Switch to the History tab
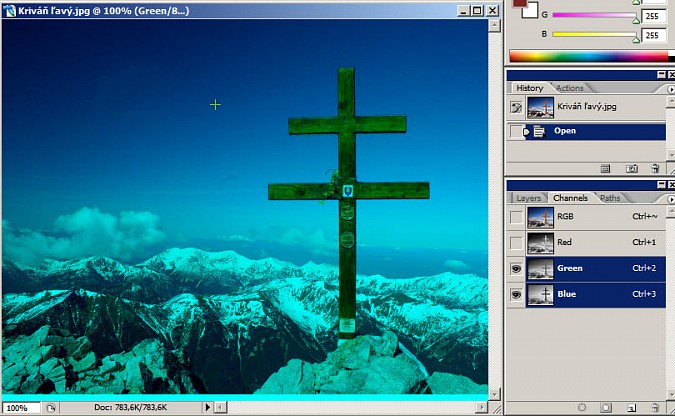Viewport: 675px width, 416px height. [x=529, y=88]
